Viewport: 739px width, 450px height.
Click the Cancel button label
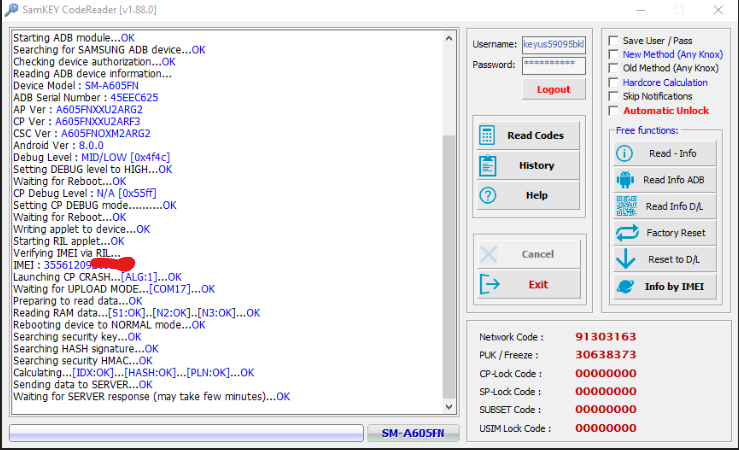click(x=538, y=254)
